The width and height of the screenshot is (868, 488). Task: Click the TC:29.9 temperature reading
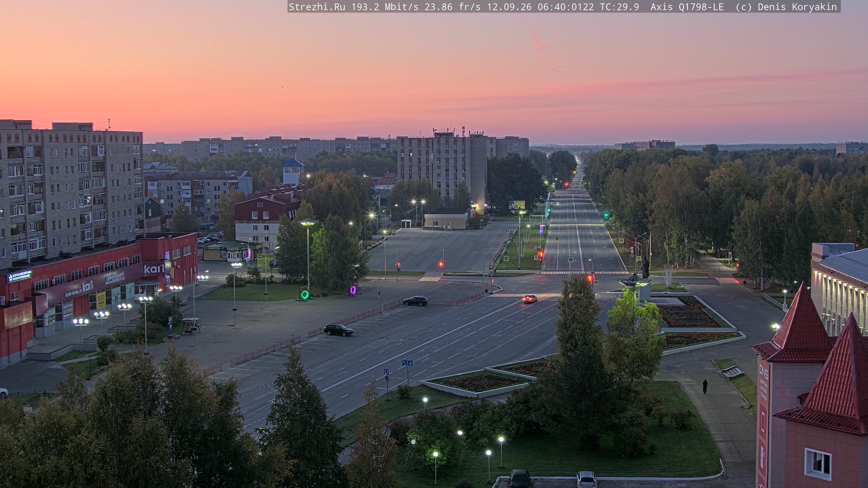[619, 7]
